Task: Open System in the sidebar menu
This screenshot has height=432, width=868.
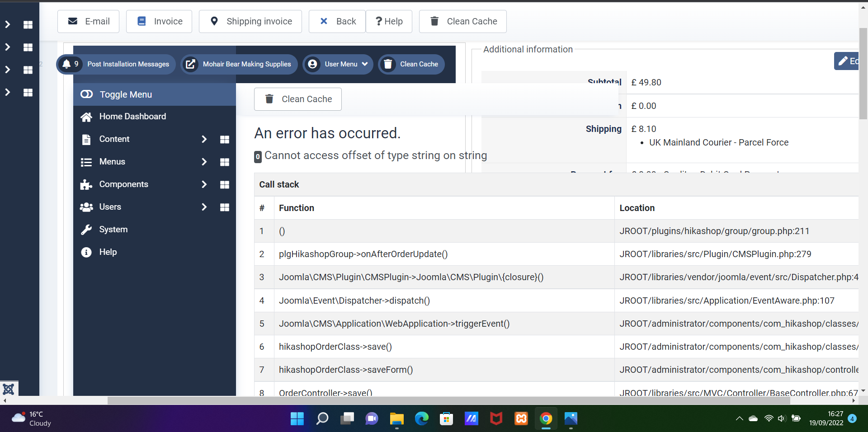Action: 113,230
